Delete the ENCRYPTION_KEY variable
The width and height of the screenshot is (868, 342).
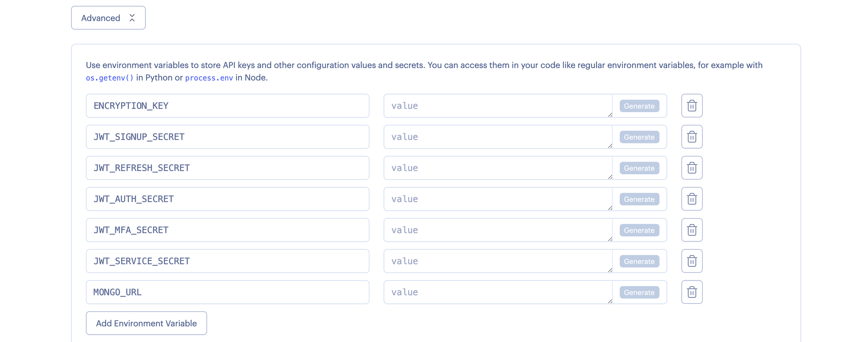(692, 105)
